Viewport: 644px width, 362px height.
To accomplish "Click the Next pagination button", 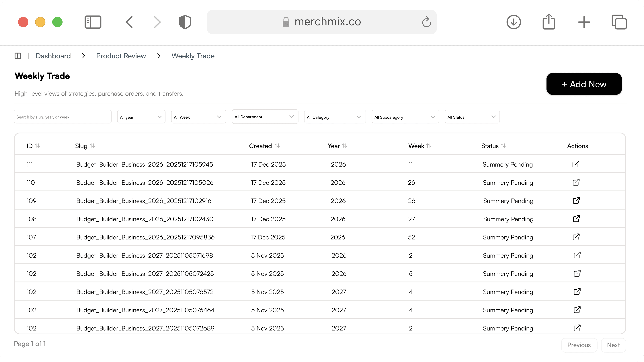I will click(613, 345).
